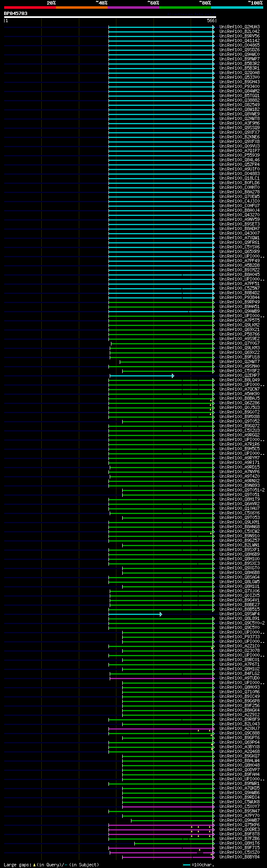This screenshot has height=868, width=267.
Task: Click the UniRef100_C4J3I0 label
Action: tap(239, 201)
